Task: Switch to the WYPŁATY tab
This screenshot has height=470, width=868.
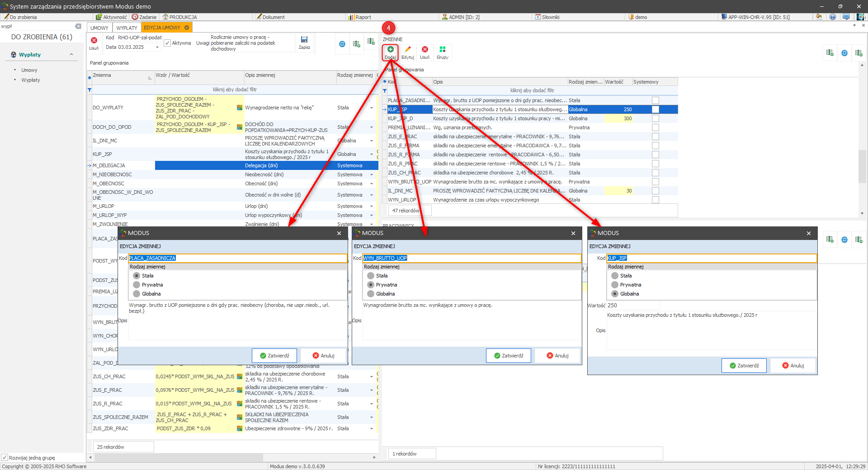Action: (127, 28)
